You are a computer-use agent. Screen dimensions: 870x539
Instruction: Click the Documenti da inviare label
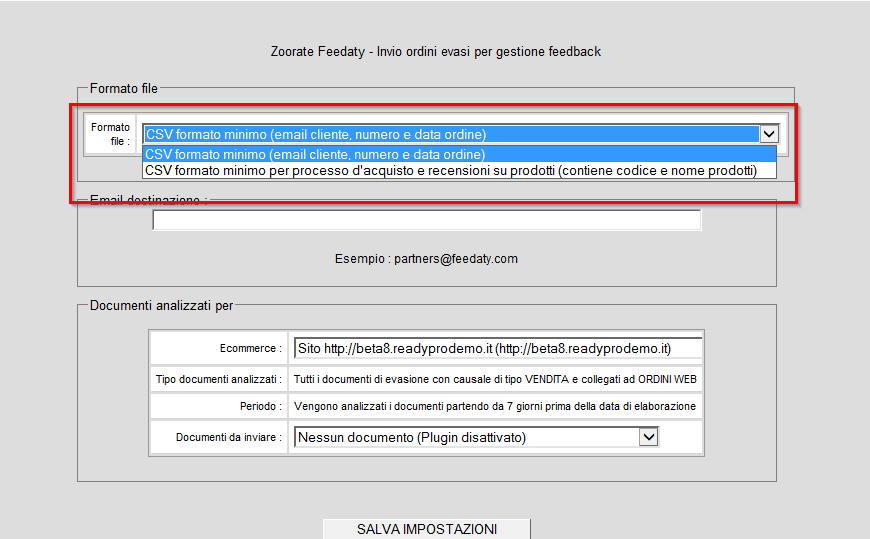tap(229, 437)
